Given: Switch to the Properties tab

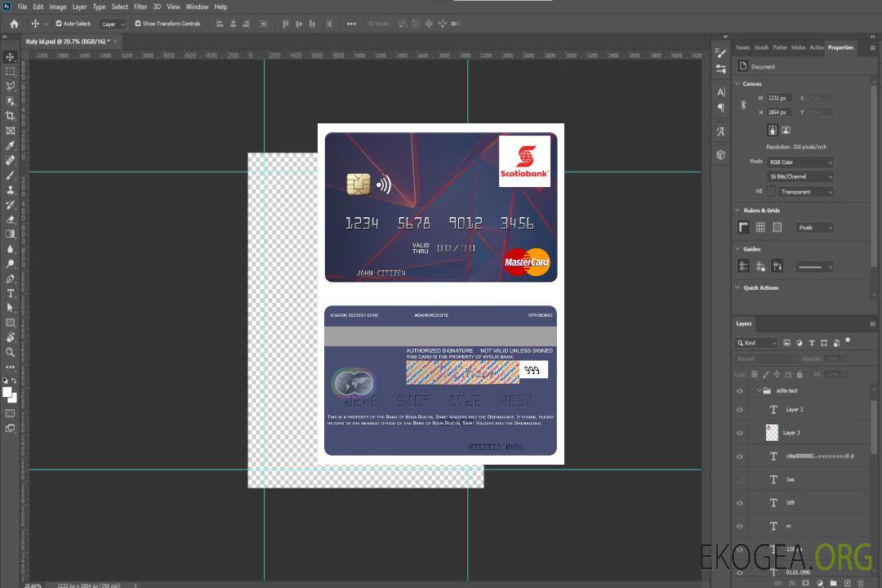Looking at the screenshot, I should pyautogui.click(x=840, y=48).
